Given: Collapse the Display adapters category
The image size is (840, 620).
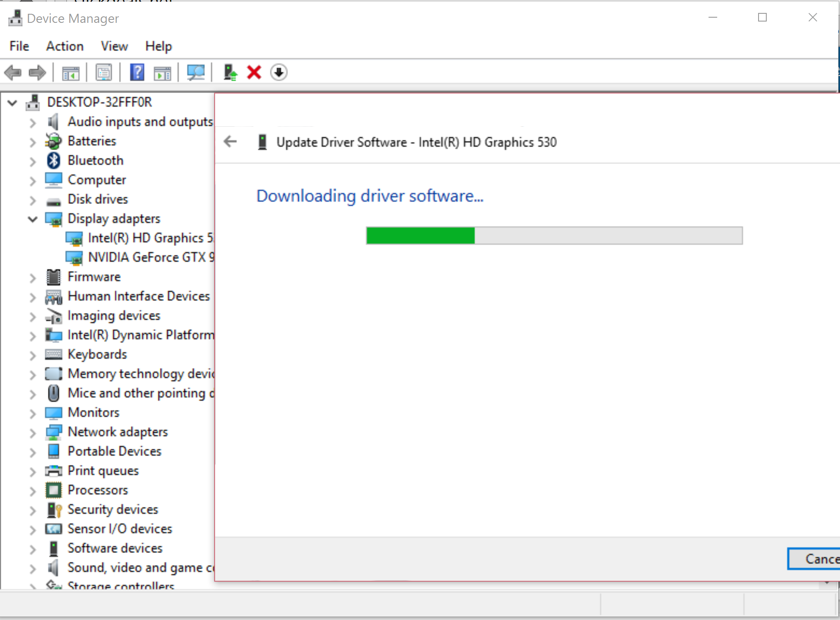Looking at the screenshot, I should (x=33, y=219).
